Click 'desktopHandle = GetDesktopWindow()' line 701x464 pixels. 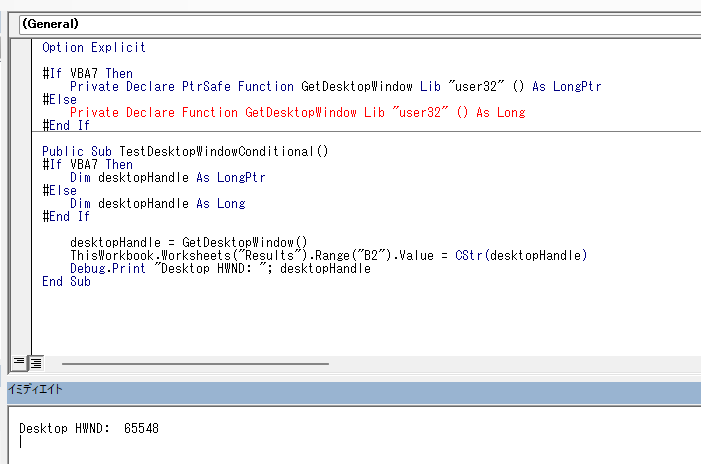coord(189,242)
